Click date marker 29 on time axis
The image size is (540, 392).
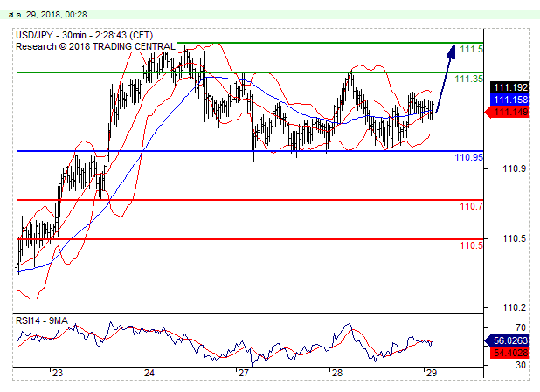tap(431, 373)
